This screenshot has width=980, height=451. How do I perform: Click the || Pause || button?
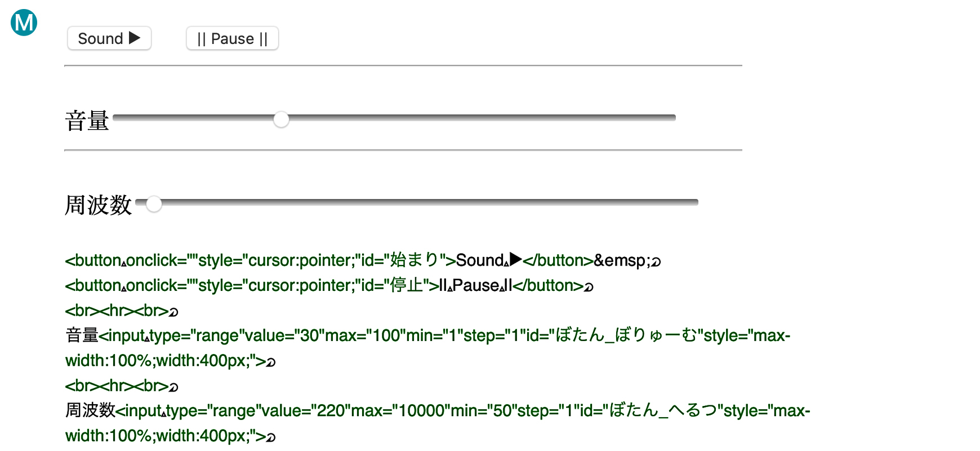click(232, 38)
